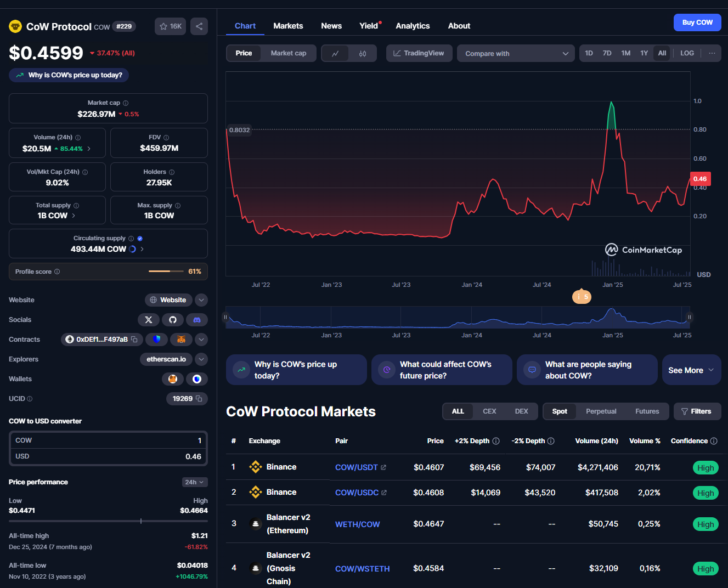
Task: Click the USD amount input field
Action: (108, 456)
